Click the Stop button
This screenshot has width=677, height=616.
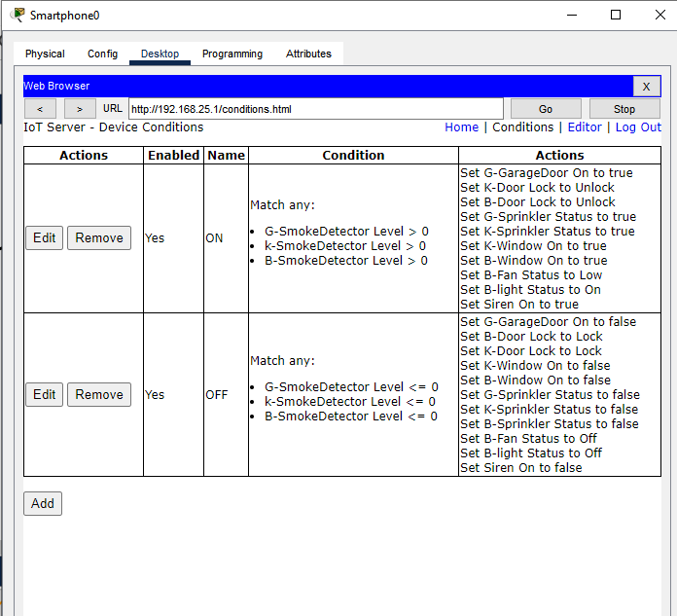pyautogui.click(x=624, y=109)
